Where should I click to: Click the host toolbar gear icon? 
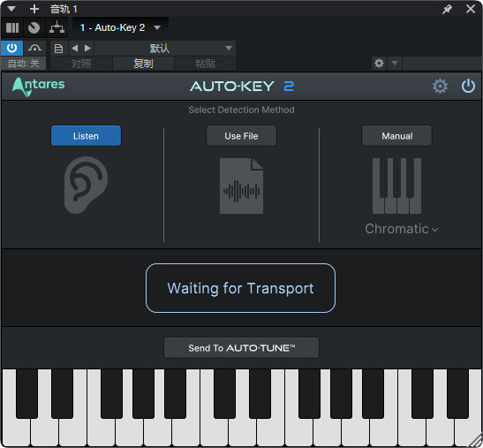click(x=379, y=64)
